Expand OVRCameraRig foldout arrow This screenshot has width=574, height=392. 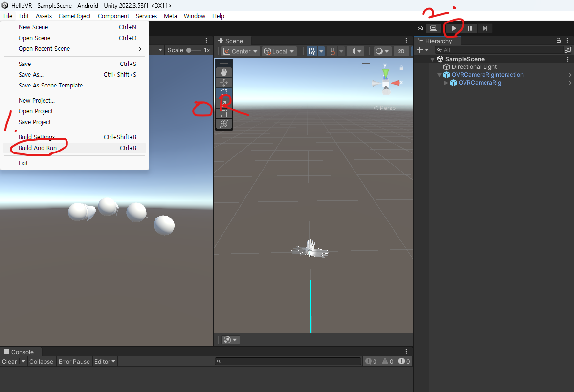pos(446,83)
